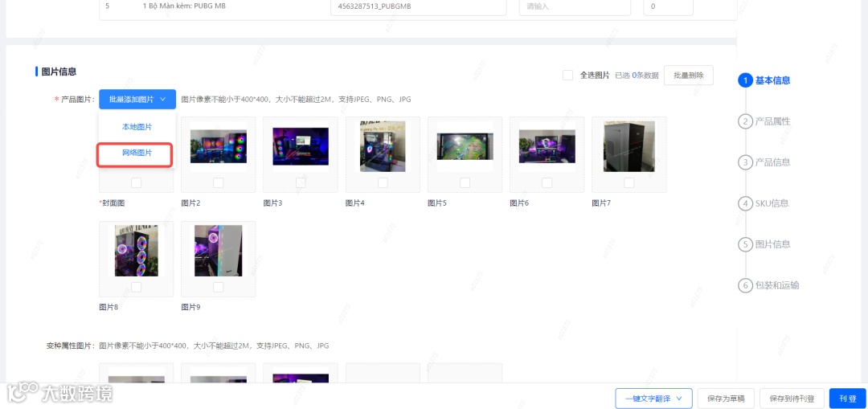The height and width of the screenshot is (409, 868).
Task: Choose 本地图片 from the dropdown menu
Action: 137,127
